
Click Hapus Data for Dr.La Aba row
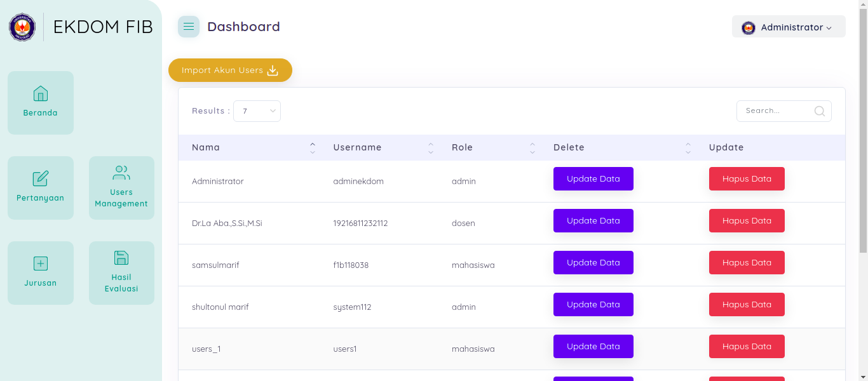[x=747, y=221]
